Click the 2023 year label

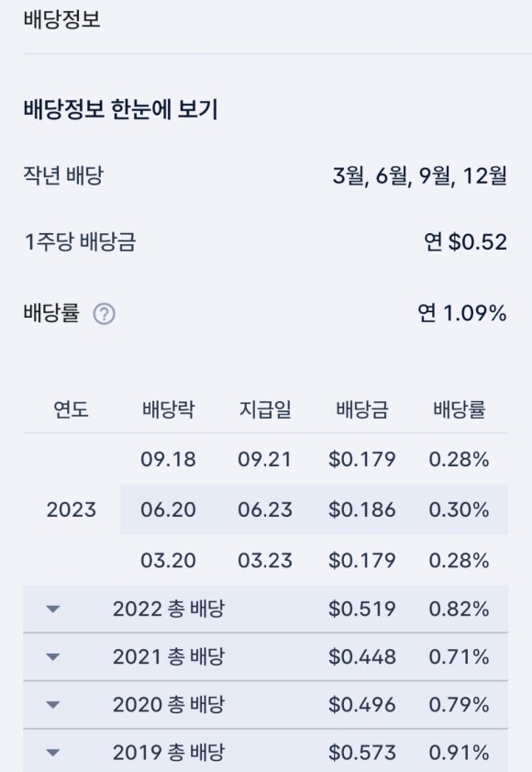[x=72, y=509]
